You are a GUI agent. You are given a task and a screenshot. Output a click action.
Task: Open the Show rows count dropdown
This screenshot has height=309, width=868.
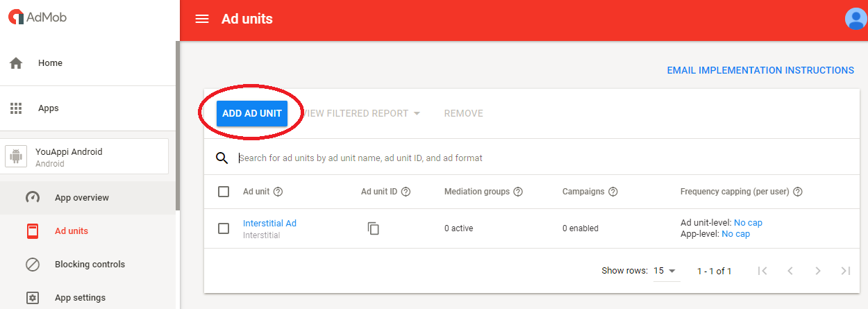(665, 271)
